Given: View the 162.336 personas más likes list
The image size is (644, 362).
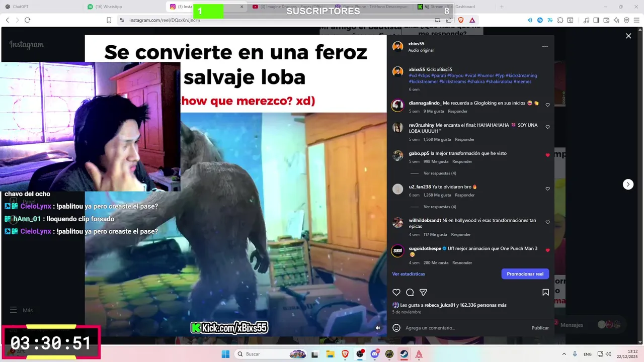Looking at the screenshot, I should (484, 305).
